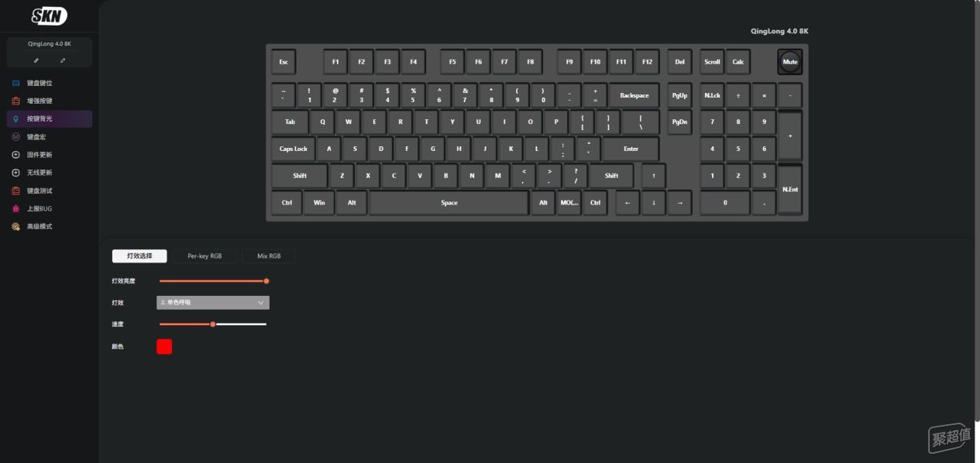The height and width of the screenshot is (463, 980).
Task: Click the link icon under QingLong 4.0 8K
Action: [63, 60]
